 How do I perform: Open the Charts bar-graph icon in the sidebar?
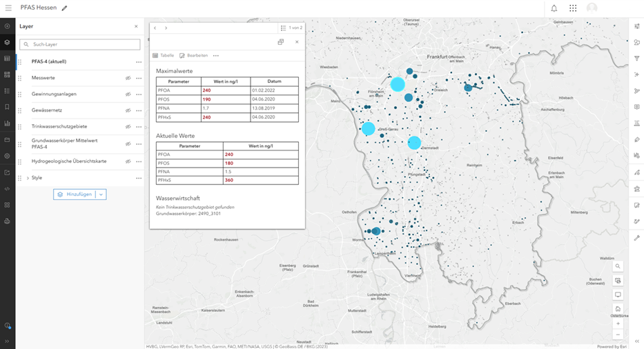tap(7, 123)
